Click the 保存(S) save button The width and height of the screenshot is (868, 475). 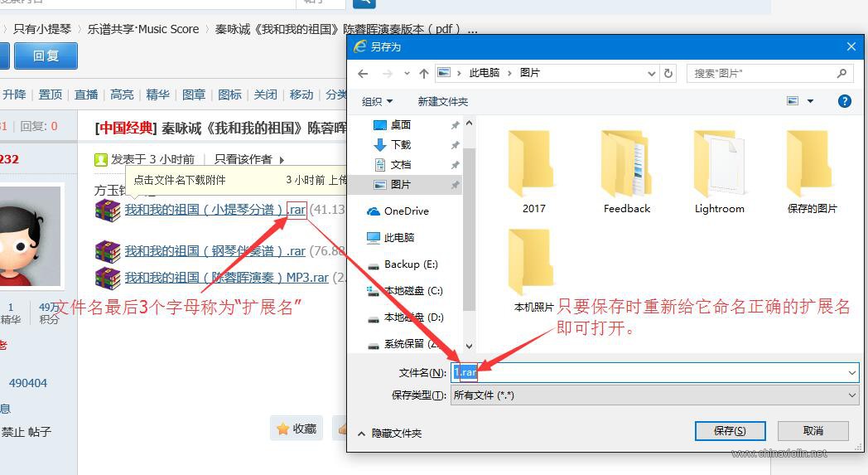[x=729, y=431]
